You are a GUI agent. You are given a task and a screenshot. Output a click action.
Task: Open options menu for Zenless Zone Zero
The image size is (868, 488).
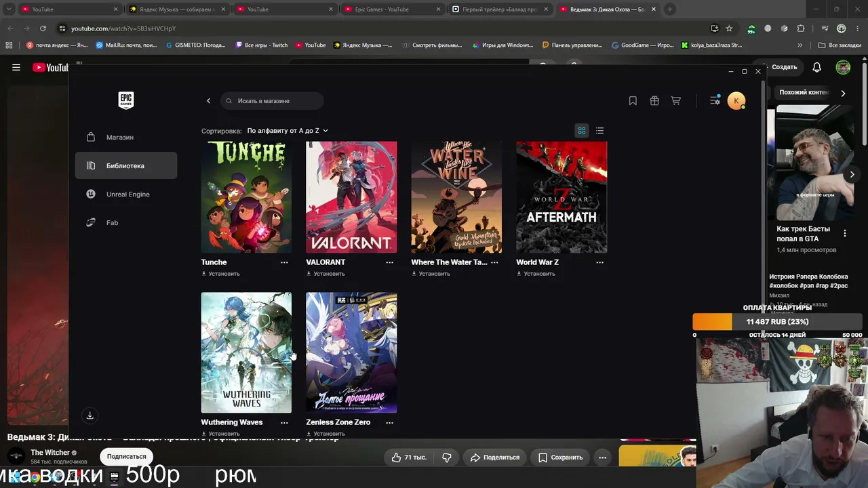click(389, 422)
